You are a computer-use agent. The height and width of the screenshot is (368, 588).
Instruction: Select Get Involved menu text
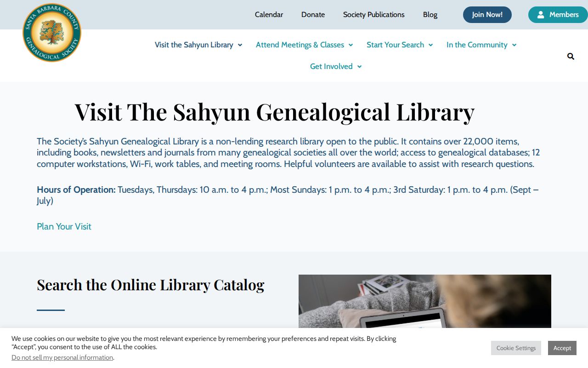click(331, 66)
